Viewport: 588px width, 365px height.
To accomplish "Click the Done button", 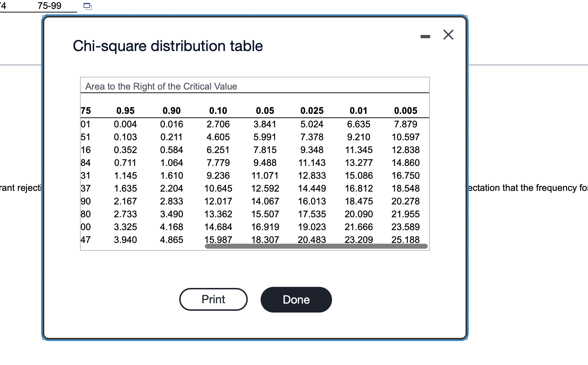I will [x=296, y=300].
